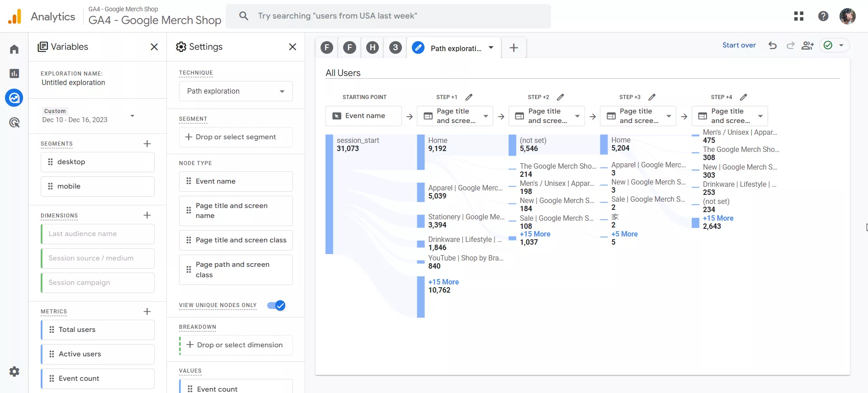Switch to the H tab
This screenshot has height=393, width=868.
pyautogui.click(x=373, y=47)
